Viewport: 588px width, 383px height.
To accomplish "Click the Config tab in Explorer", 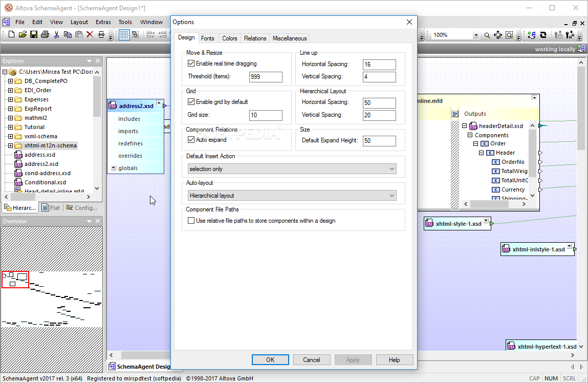I will click(x=82, y=208).
